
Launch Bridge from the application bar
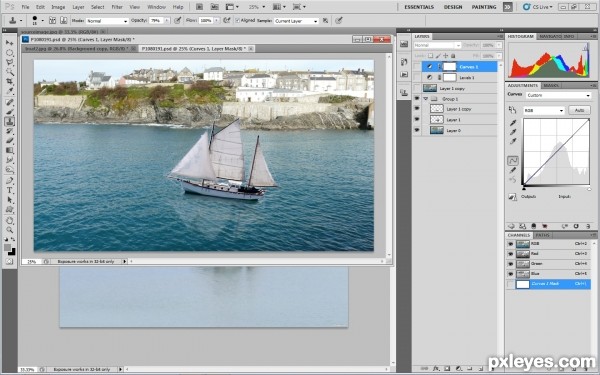pos(199,7)
